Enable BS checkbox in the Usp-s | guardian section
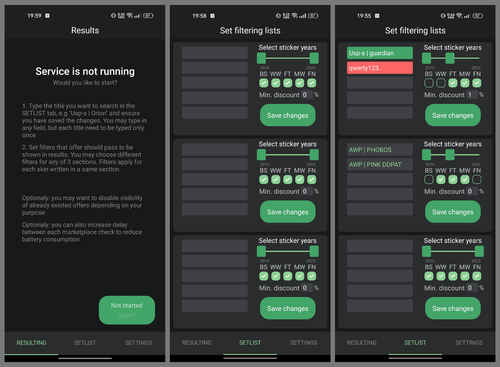This screenshot has width=500, height=367. [429, 83]
